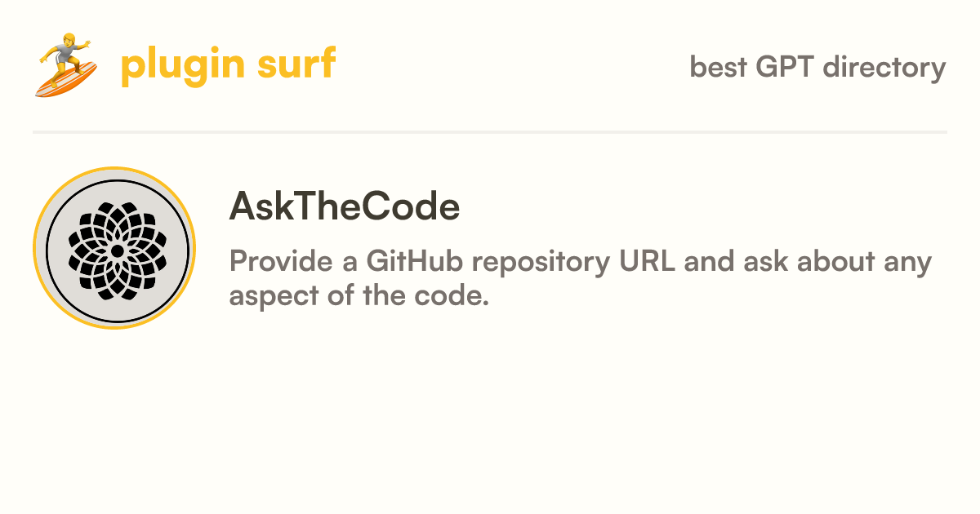Click the surfer emoji logo icon
Viewport: 980px width, 514px height.
(67, 65)
